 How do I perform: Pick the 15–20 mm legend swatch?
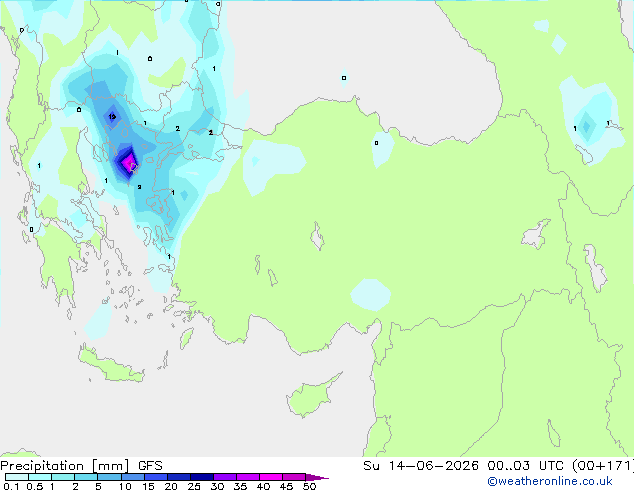pos(155,477)
